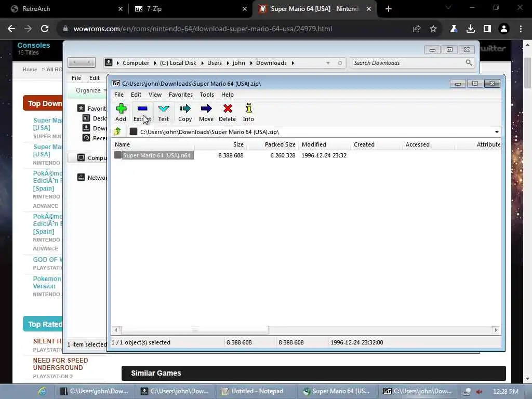The image size is (532, 399).
Task: Click the Chrome Labs flask icon
Action: (x=454, y=29)
